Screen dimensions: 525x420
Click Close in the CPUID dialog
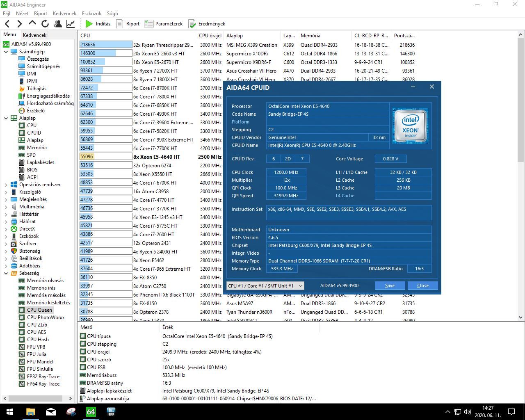tap(422, 285)
